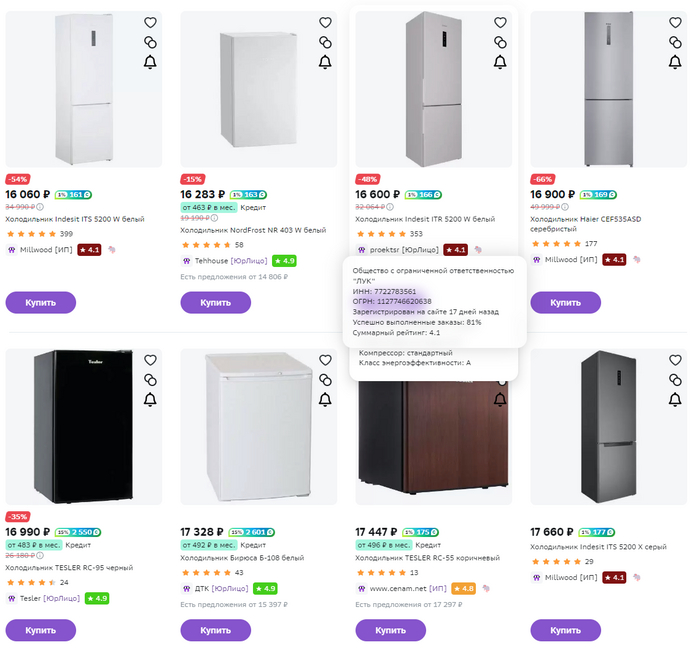Click compare icon on Бирюса Б-108 card
This screenshot has height=653, width=700.
pos(325,380)
